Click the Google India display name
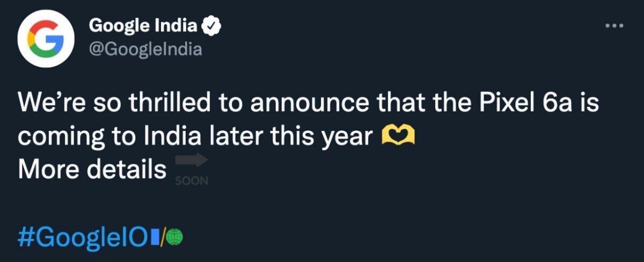Viewport: 644px width, 262px height. tap(143, 25)
